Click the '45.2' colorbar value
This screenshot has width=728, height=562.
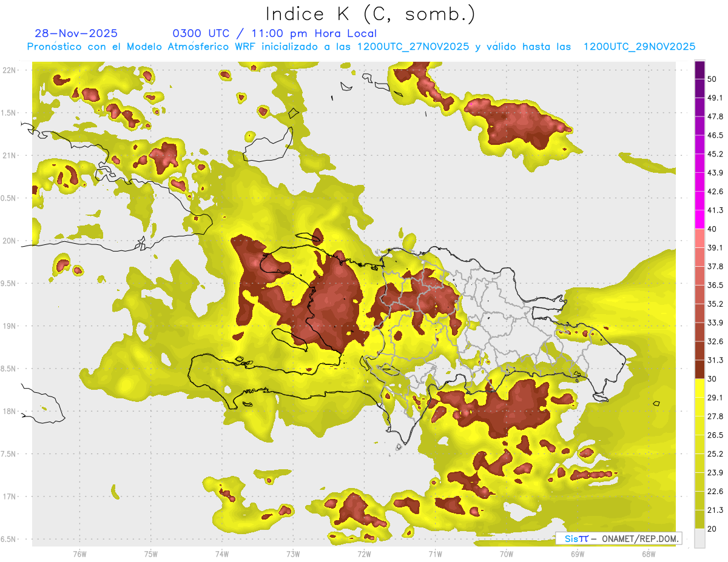click(715, 154)
